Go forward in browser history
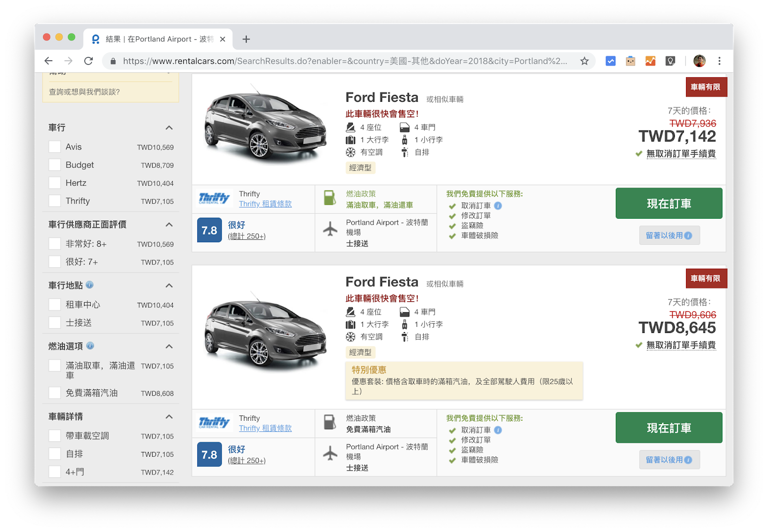Image resolution: width=768 pixels, height=532 pixels. (69, 61)
